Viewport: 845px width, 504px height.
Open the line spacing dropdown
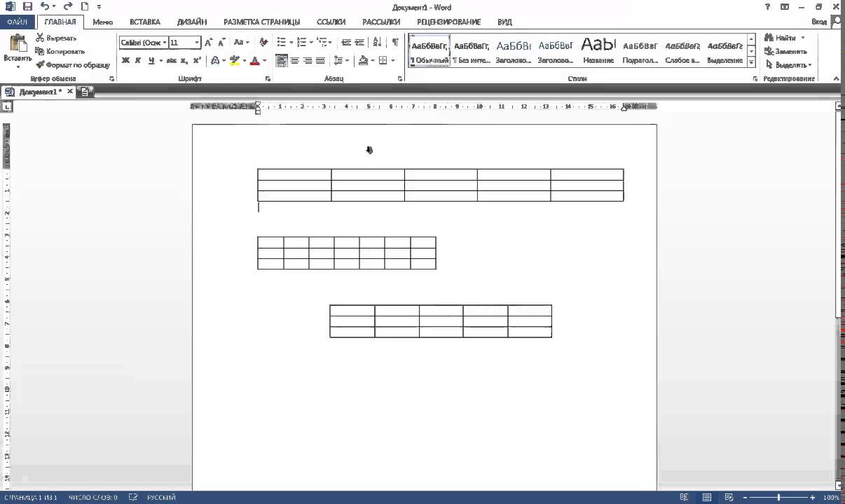click(x=348, y=61)
